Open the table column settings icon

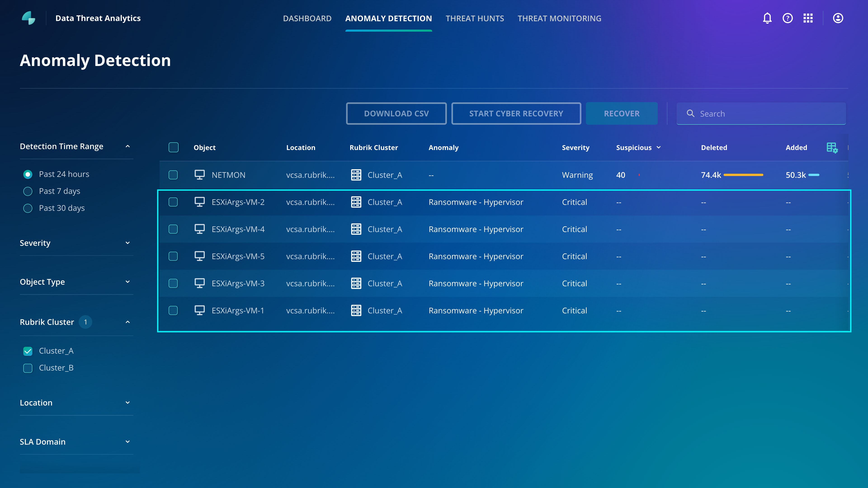point(832,148)
